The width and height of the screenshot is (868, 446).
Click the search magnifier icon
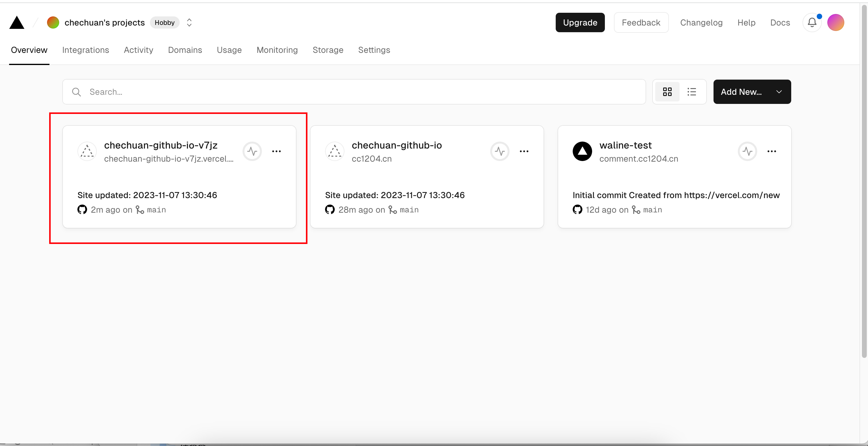tap(76, 92)
